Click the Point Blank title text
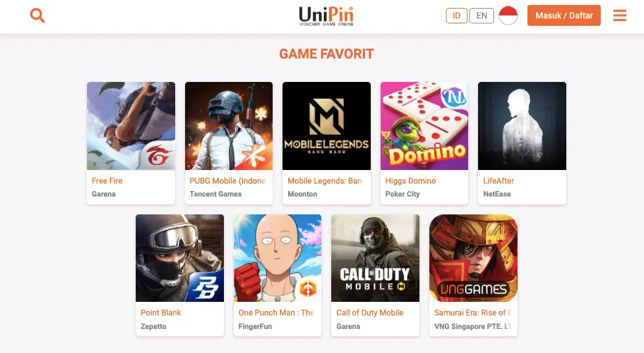Screen dimensions: 644x353 coord(160,312)
